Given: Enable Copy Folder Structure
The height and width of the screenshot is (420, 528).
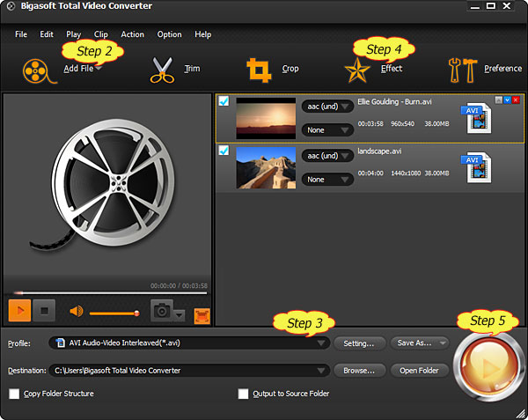Looking at the screenshot, I should [x=14, y=394].
